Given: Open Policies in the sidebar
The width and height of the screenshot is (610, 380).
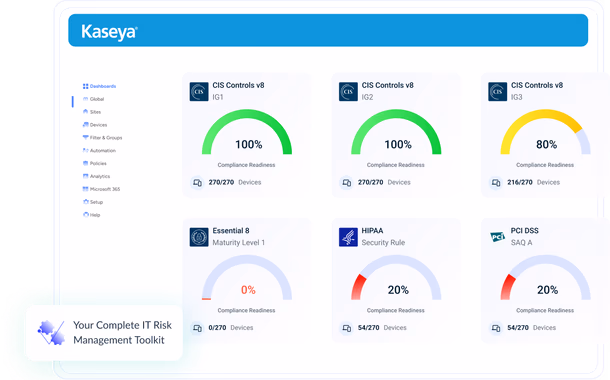Looking at the screenshot, I should pos(95,163).
